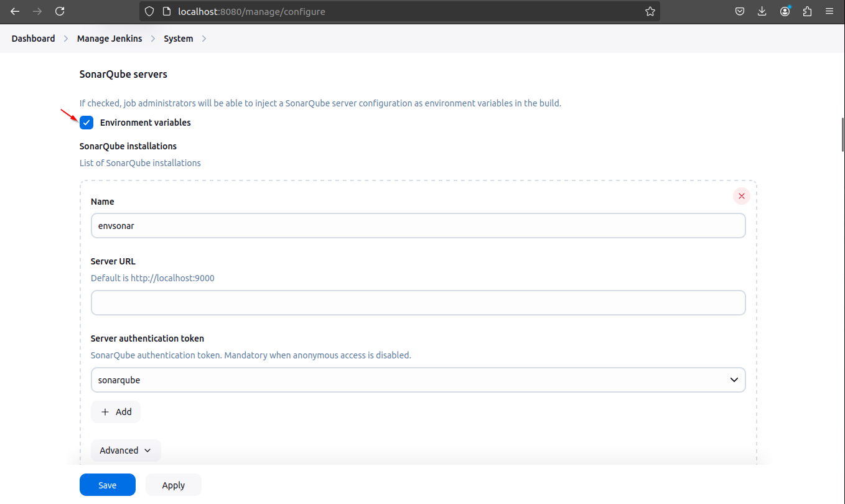
Task: Click the 'Mandatory when anonymous access is disabled' text
Action: pyautogui.click(x=317, y=355)
